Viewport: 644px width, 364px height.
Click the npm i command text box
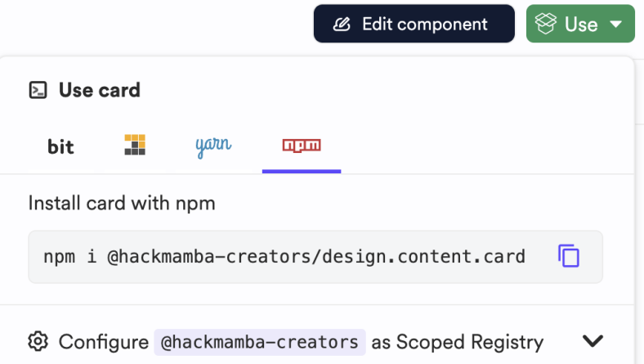click(286, 256)
